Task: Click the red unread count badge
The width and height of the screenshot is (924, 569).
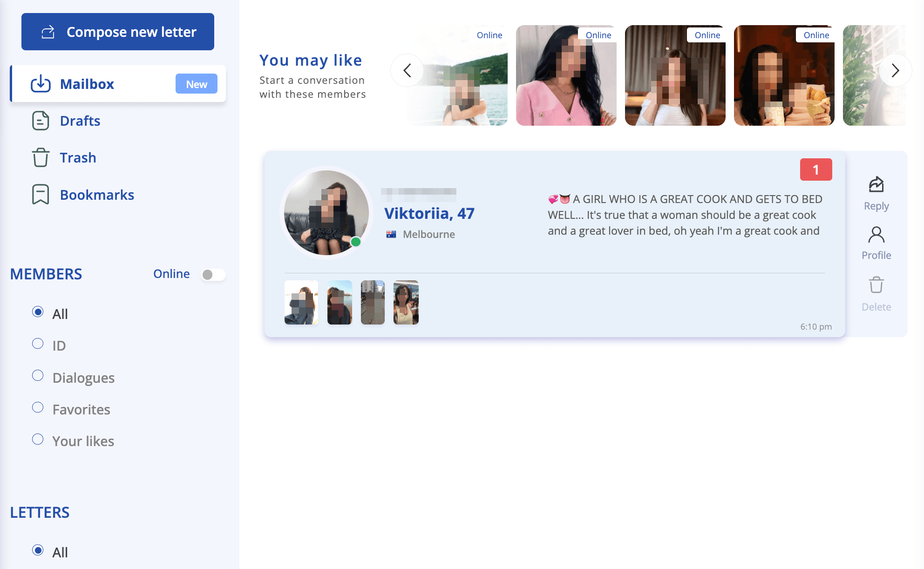Action: (816, 169)
